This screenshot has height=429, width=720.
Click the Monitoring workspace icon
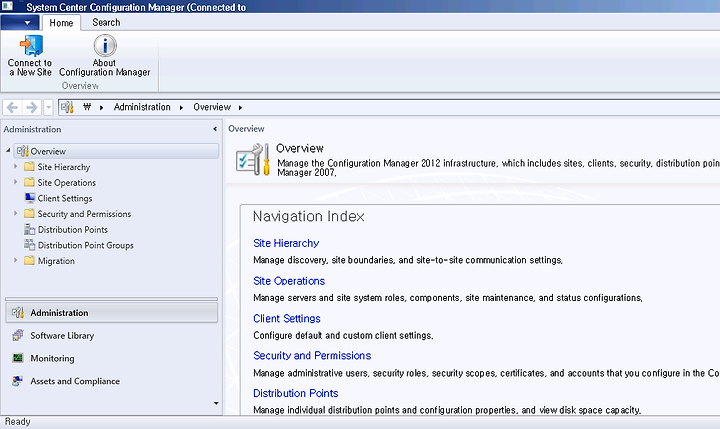tap(18, 358)
